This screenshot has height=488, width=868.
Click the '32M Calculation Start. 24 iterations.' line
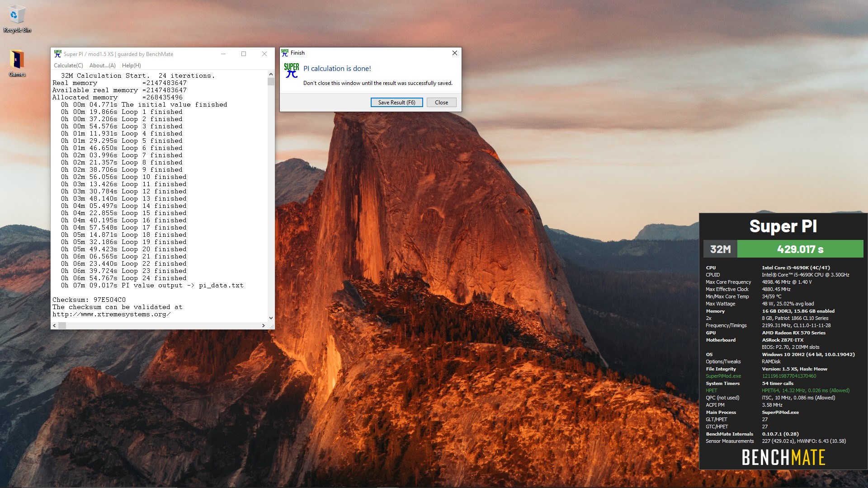[x=138, y=75]
